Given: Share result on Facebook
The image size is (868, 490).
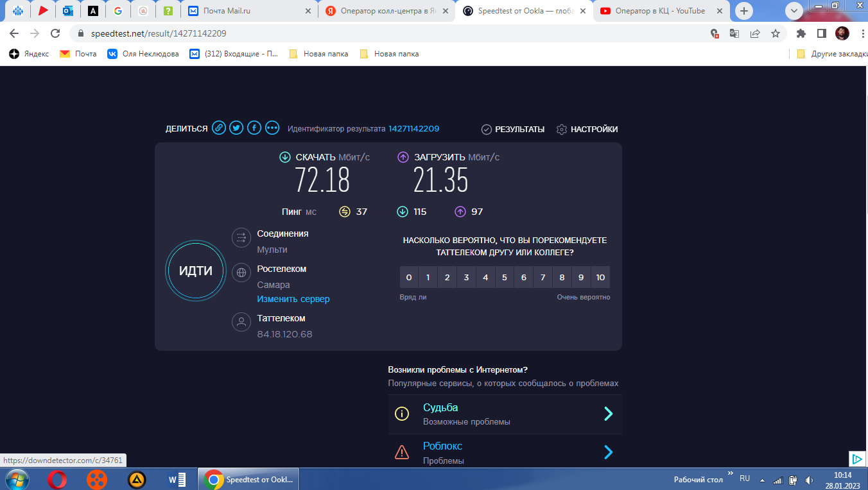Looking at the screenshot, I should point(254,128).
